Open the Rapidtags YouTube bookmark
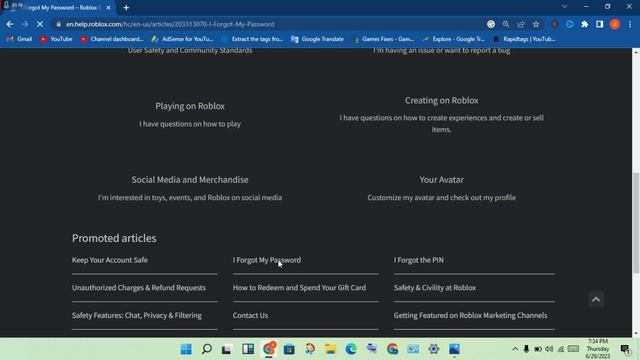The image size is (640, 360). (x=524, y=39)
